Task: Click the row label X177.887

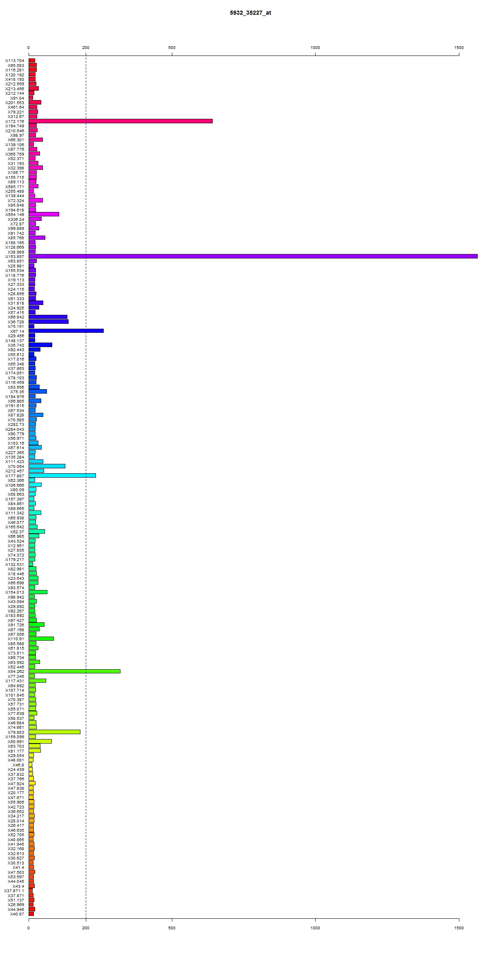Action: 15,476
